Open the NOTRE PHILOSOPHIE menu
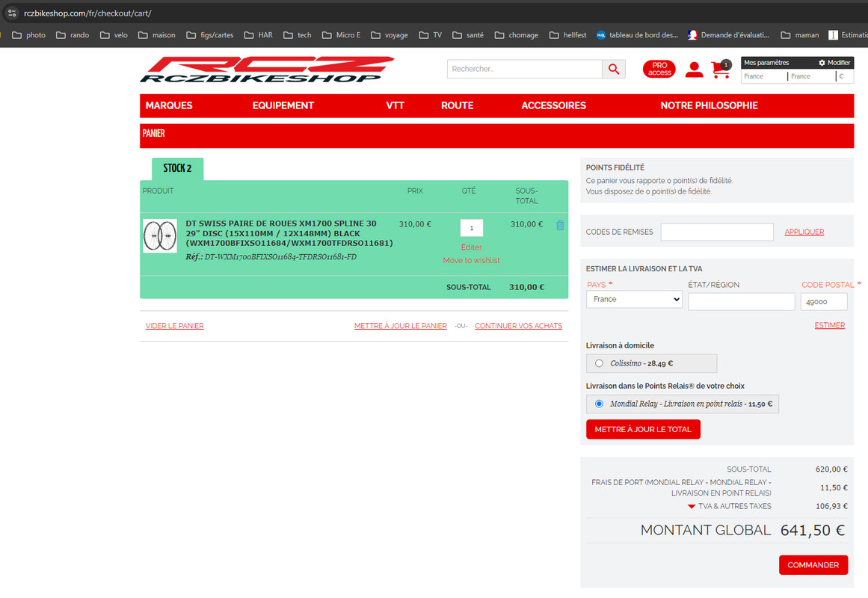The image size is (868, 598). pos(709,105)
